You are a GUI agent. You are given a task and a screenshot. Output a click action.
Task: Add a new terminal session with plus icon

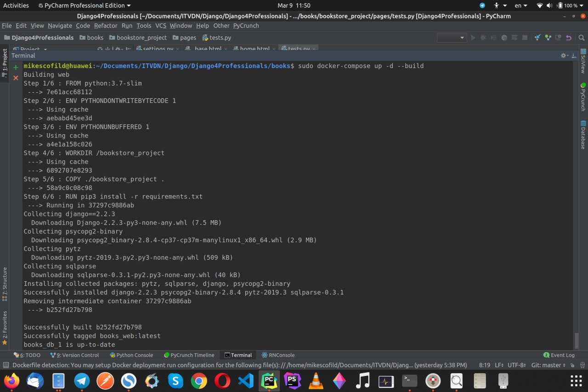pyautogui.click(x=16, y=67)
